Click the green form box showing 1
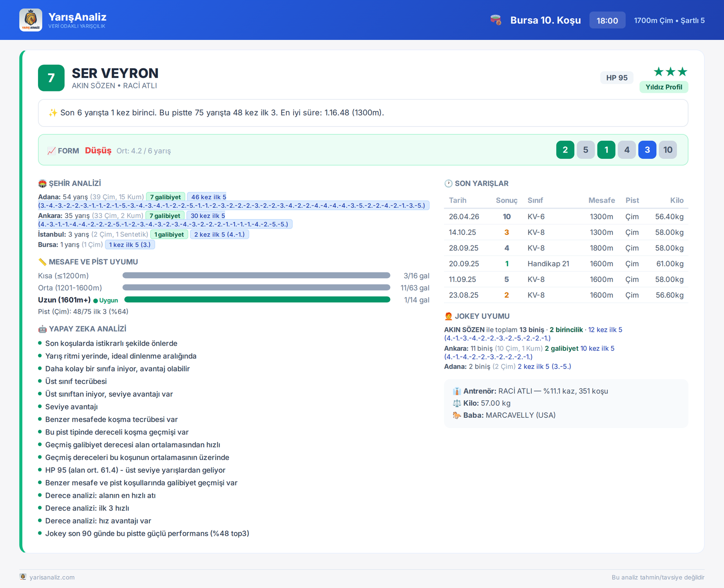The width and height of the screenshot is (724, 588). tap(606, 150)
